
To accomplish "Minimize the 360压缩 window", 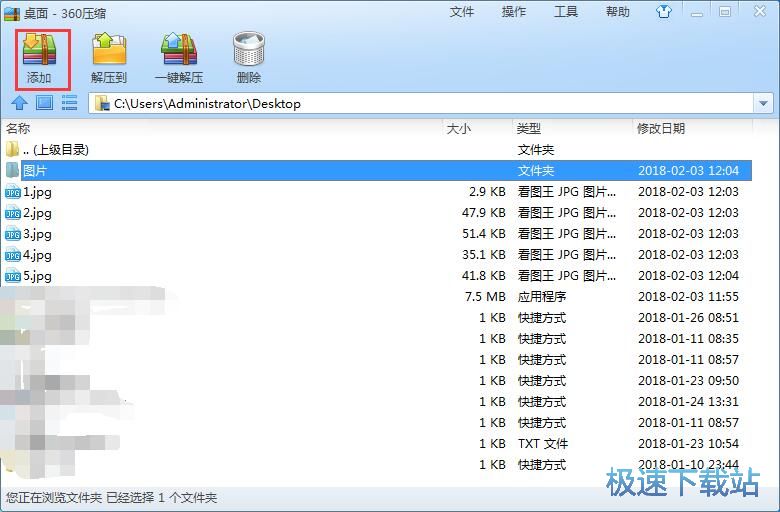I will 697,12.
